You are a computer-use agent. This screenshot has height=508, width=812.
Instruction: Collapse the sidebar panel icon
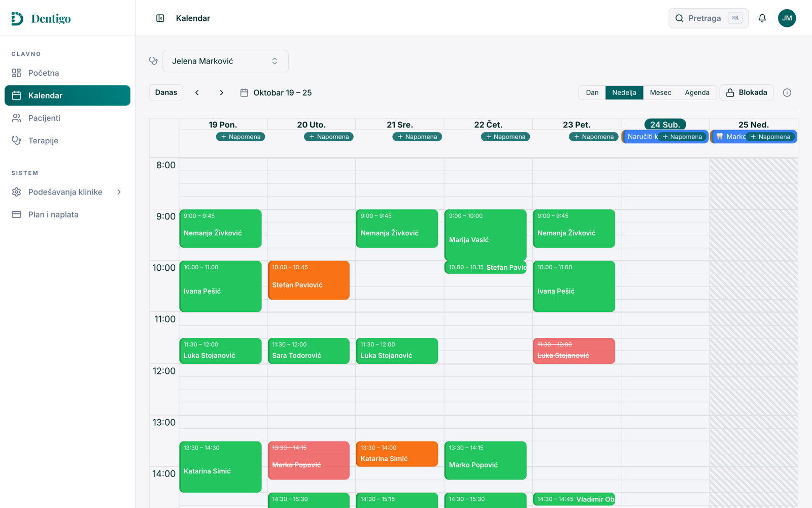(x=160, y=18)
